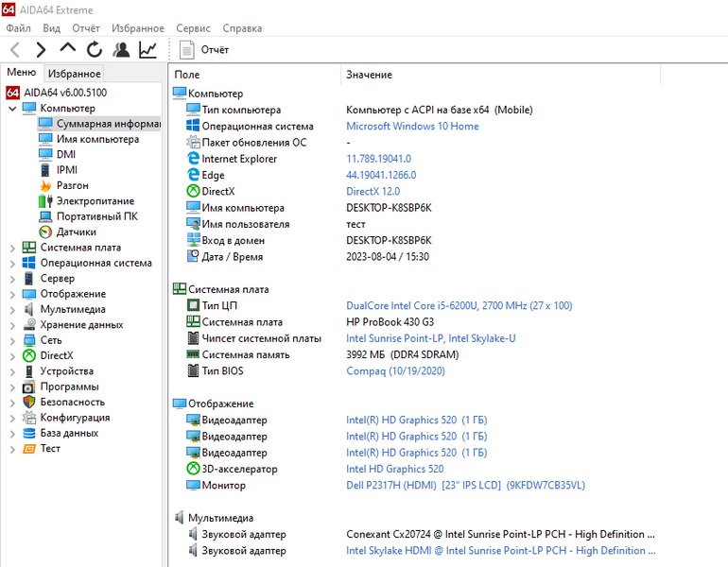The width and height of the screenshot is (728, 567).
Task: Expand the DirectX tree node in the sidebar
Action: (12, 356)
